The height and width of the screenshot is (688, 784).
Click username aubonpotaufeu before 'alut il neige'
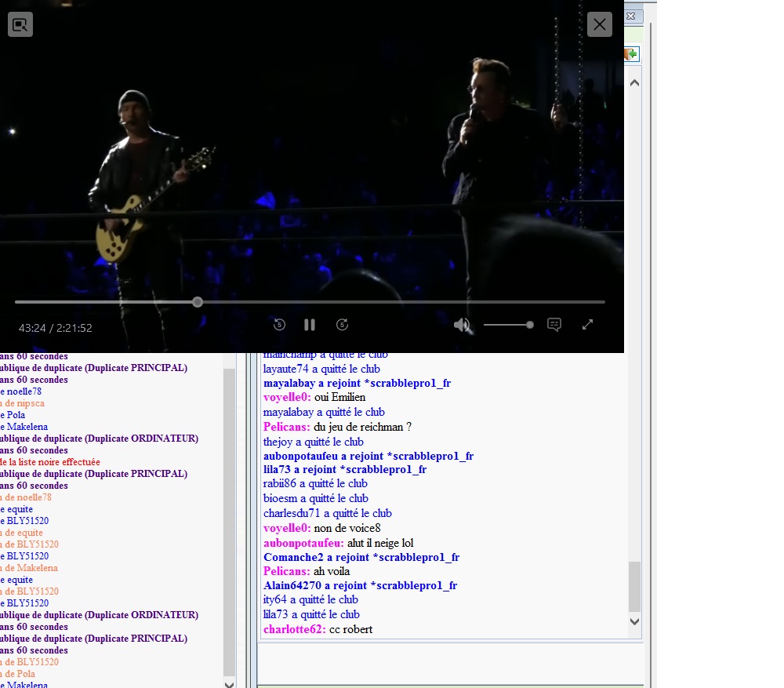pos(303,543)
